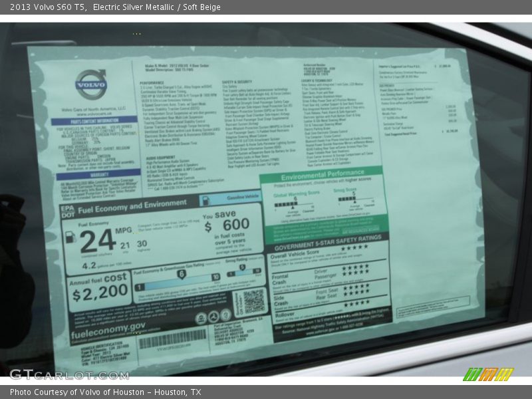Click the Overall Vehicle Score star rating
Screen dimensions: 532x399
pyautogui.click(x=354, y=248)
